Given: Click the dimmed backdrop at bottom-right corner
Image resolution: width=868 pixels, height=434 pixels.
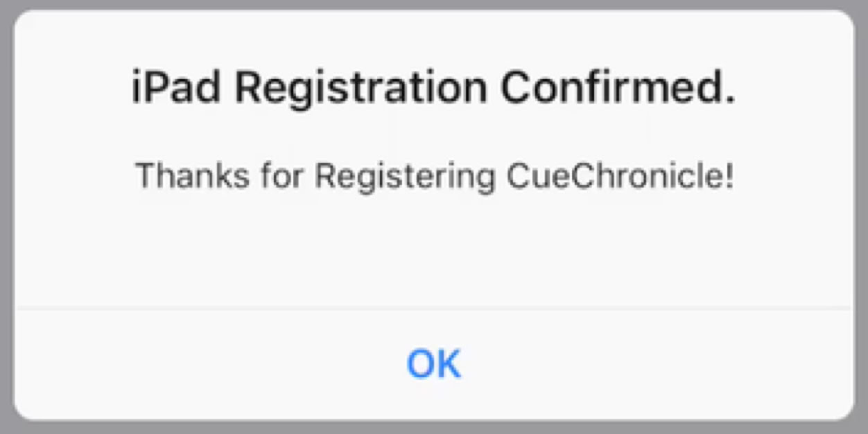Looking at the screenshot, I should (x=863, y=429).
